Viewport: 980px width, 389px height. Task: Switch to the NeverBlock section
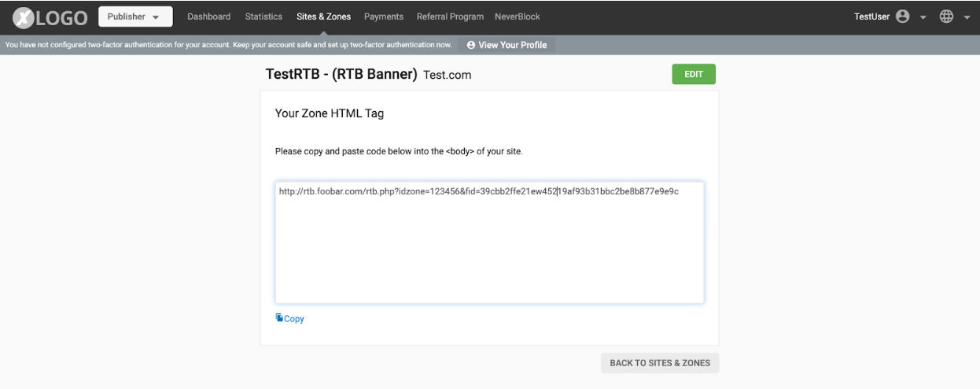click(x=518, y=17)
